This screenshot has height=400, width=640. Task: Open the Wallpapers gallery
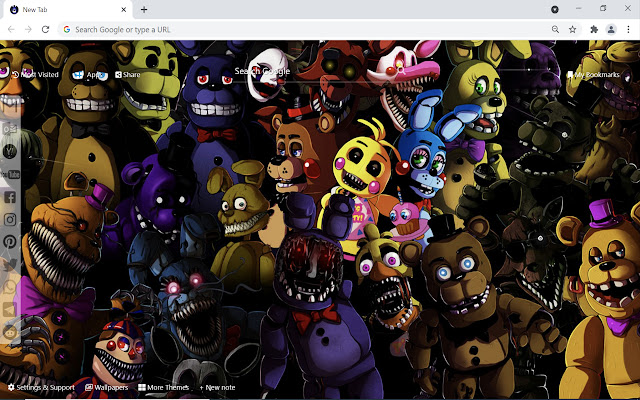[107, 387]
